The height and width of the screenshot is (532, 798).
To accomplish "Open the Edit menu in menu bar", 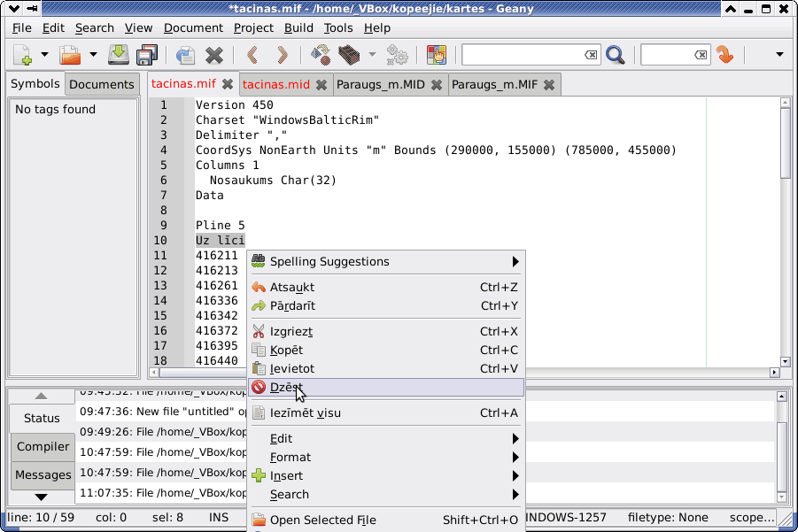I will coord(53,28).
